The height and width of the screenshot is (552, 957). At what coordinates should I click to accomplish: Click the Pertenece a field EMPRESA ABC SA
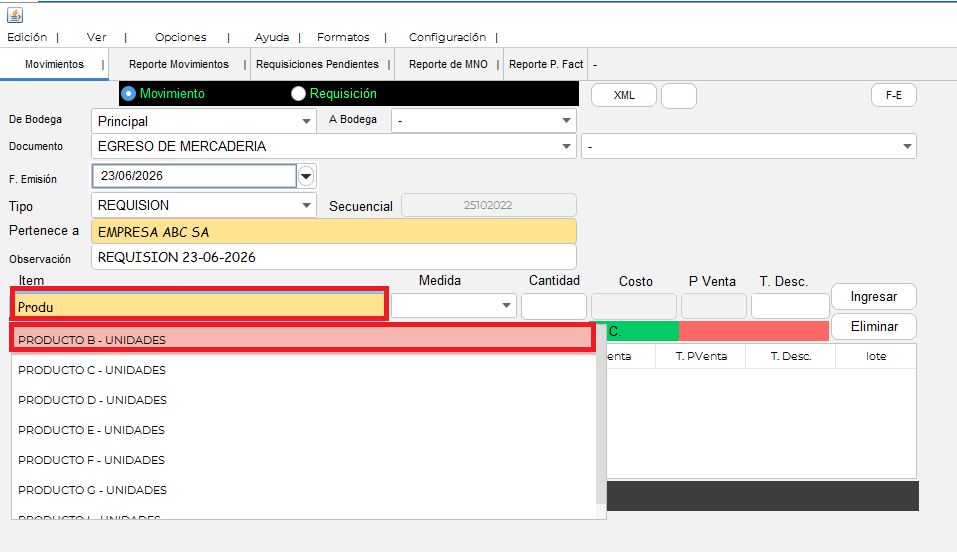(334, 232)
